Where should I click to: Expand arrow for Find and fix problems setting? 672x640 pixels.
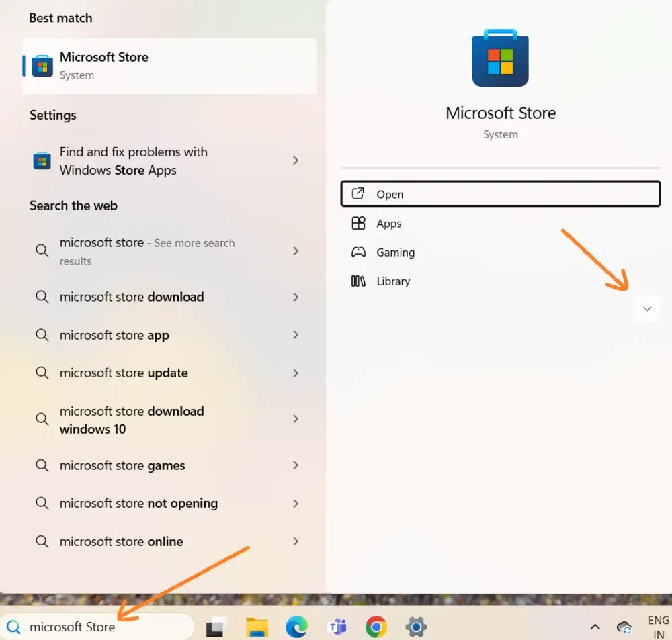click(x=295, y=161)
